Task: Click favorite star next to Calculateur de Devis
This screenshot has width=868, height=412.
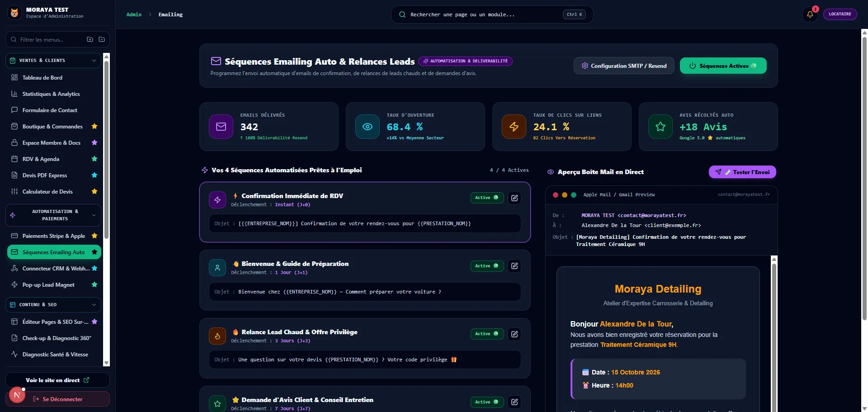Action: (94, 191)
